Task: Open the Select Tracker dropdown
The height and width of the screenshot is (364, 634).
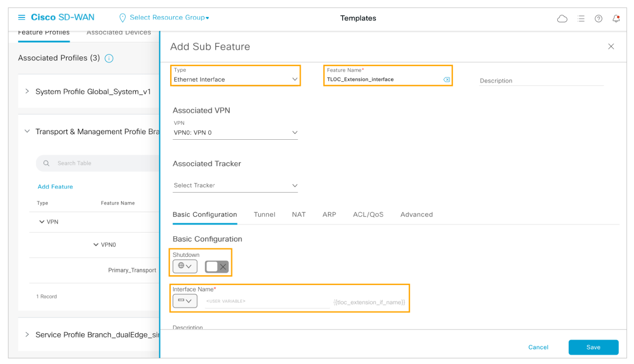Action: pos(235,186)
